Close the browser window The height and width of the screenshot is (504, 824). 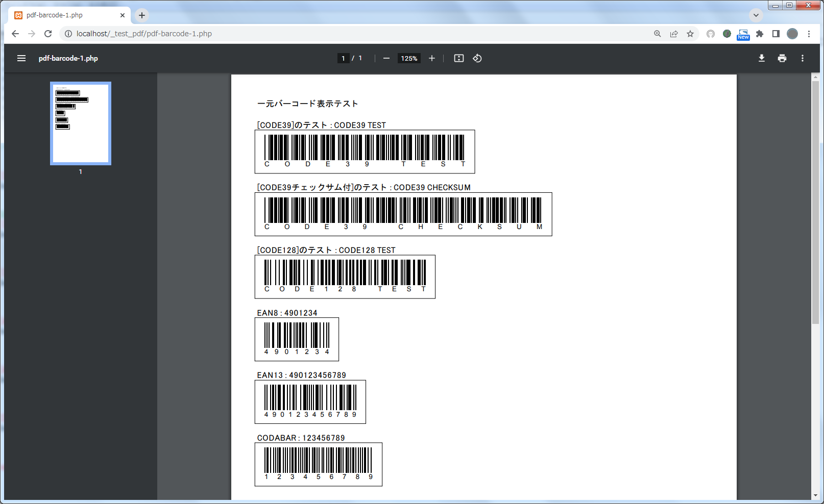(808, 6)
